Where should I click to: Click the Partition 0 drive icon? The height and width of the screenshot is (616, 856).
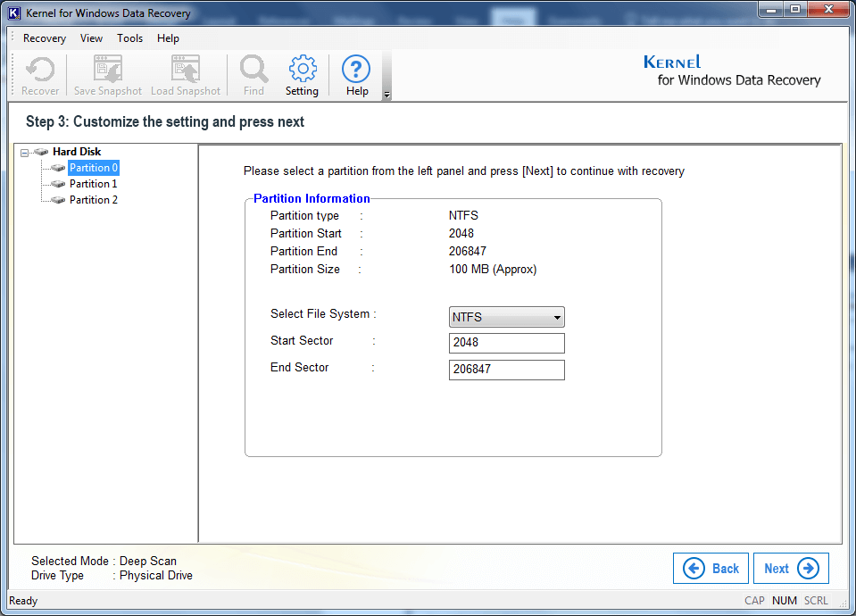pyautogui.click(x=58, y=168)
